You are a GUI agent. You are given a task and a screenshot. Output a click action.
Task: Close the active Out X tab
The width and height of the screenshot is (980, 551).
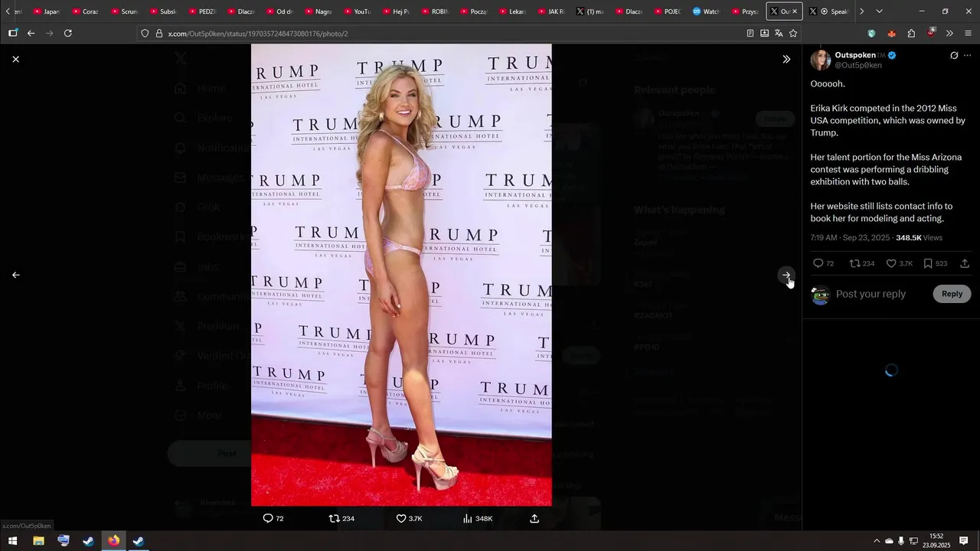[x=795, y=11]
